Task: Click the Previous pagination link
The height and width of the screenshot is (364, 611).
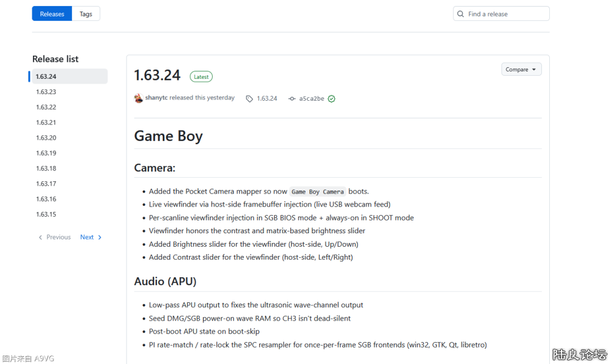Action: [x=54, y=237]
